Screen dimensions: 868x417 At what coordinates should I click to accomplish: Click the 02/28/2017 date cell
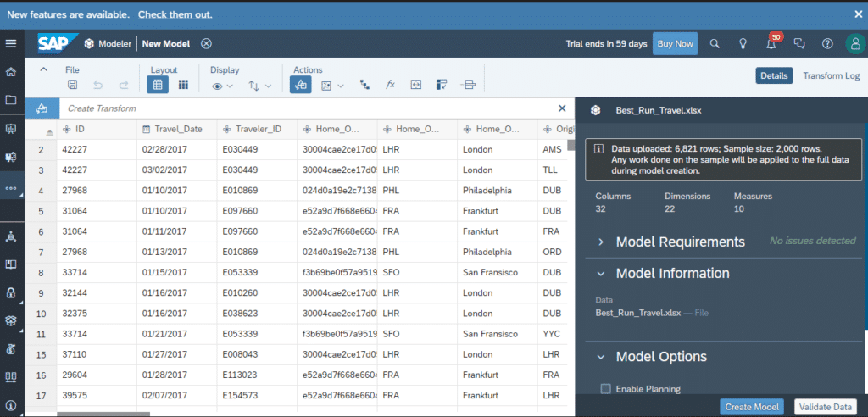pyautogui.click(x=177, y=149)
